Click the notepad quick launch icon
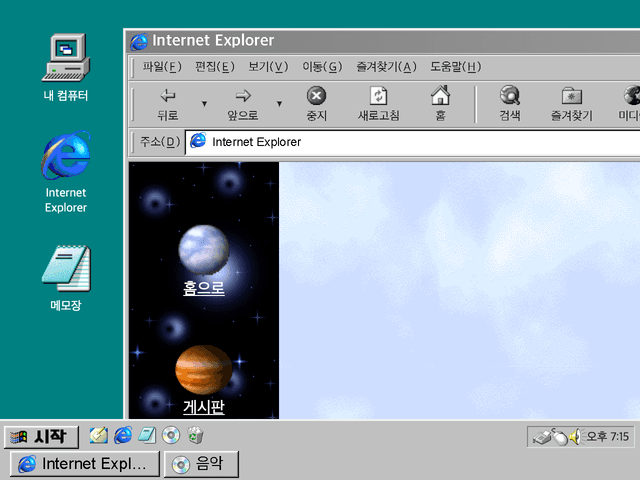Image resolution: width=640 pixels, height=480 pixels. tap(147, 436)
